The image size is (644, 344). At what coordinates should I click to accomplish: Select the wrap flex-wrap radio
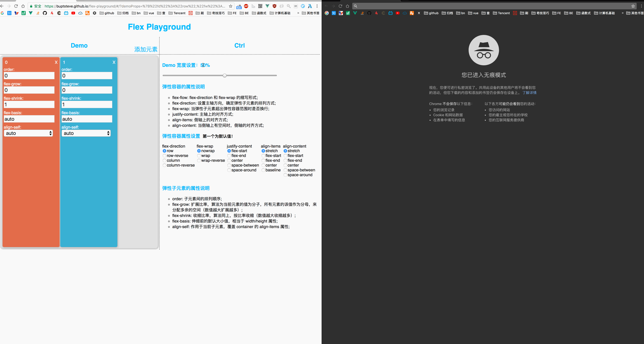coord(199,156)
